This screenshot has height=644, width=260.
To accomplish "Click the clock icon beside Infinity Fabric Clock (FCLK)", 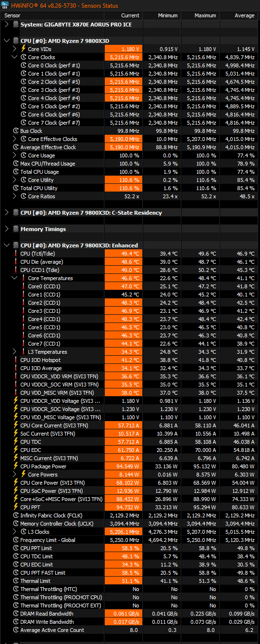I will (15, 515).
